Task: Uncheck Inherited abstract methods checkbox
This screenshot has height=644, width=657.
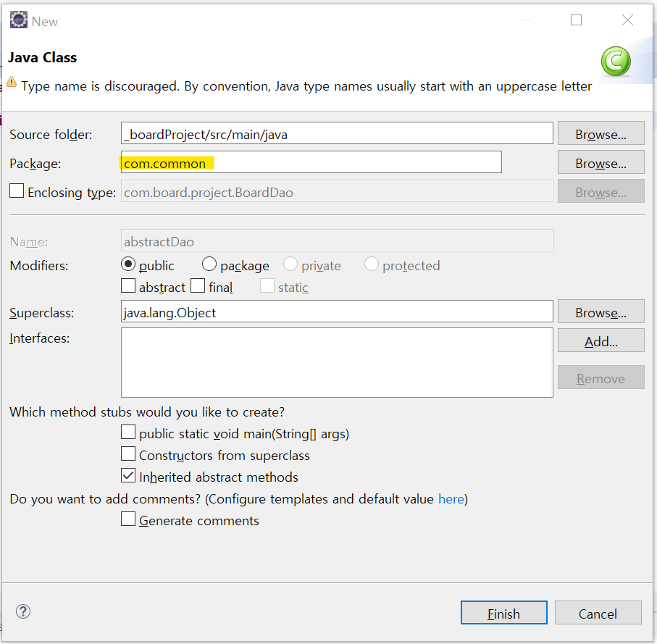Action: click(x=128, y=475)
